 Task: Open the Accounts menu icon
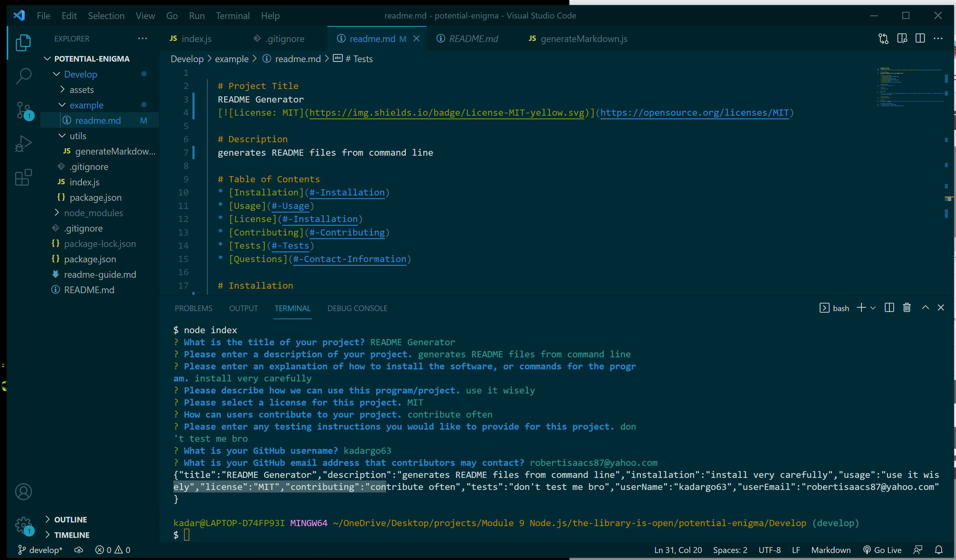[x=23, y=492]
